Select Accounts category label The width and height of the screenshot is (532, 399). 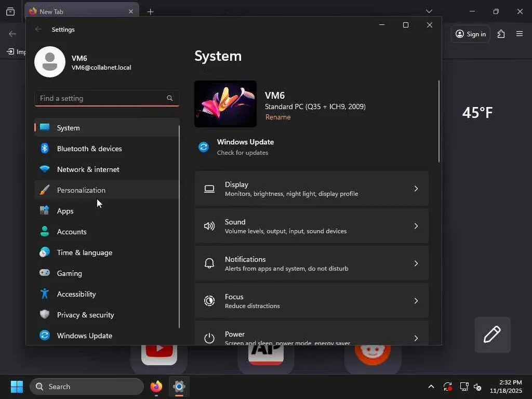[x=72, y=231]
